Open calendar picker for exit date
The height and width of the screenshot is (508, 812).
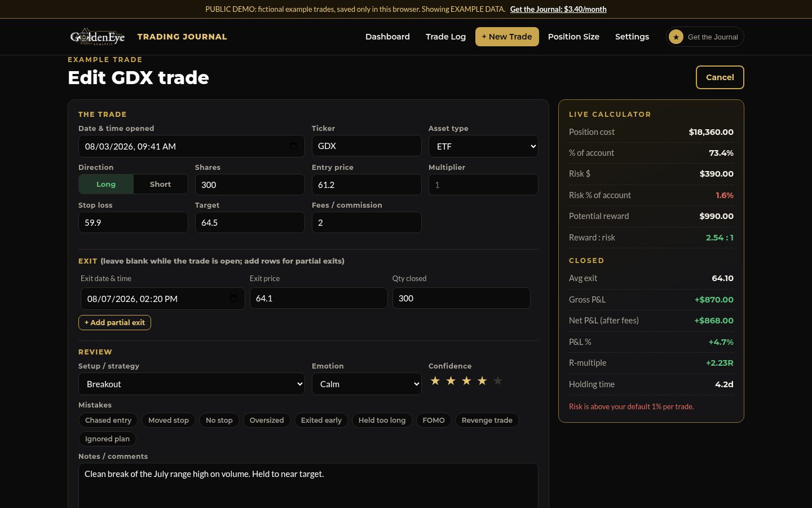pyautogui.click(x=234, y=299)
